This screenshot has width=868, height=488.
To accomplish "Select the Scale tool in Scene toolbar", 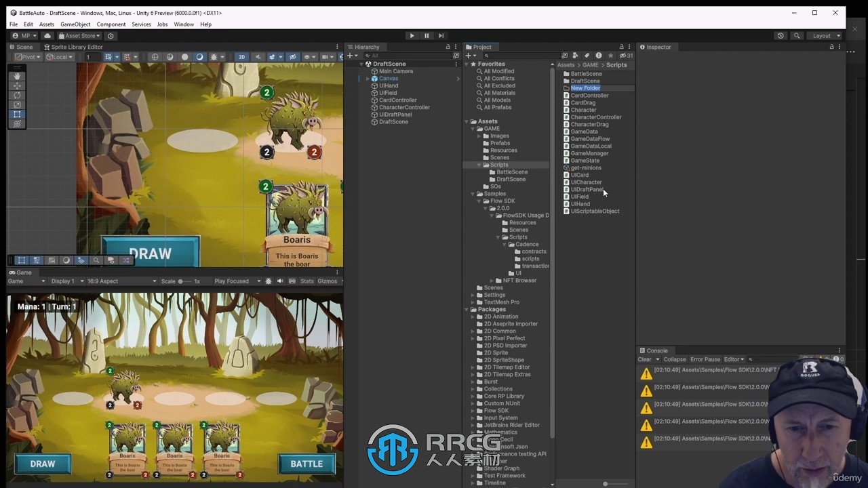I will [18, 104].
